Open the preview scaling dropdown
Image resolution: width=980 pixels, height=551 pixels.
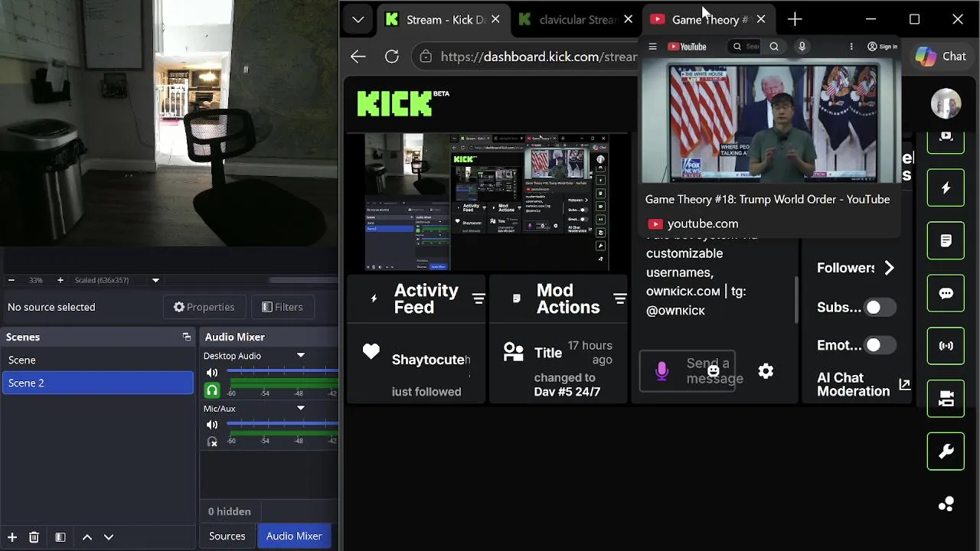(155, 280)
